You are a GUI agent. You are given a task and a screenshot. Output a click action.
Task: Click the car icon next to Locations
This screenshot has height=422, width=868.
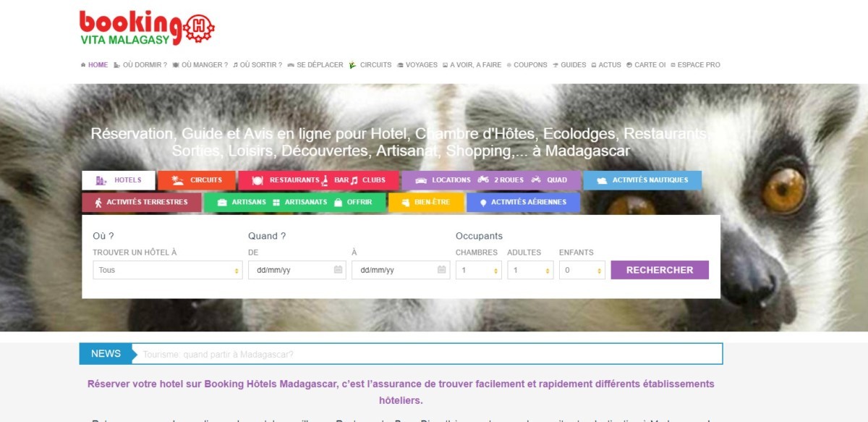tap(421, 180)
